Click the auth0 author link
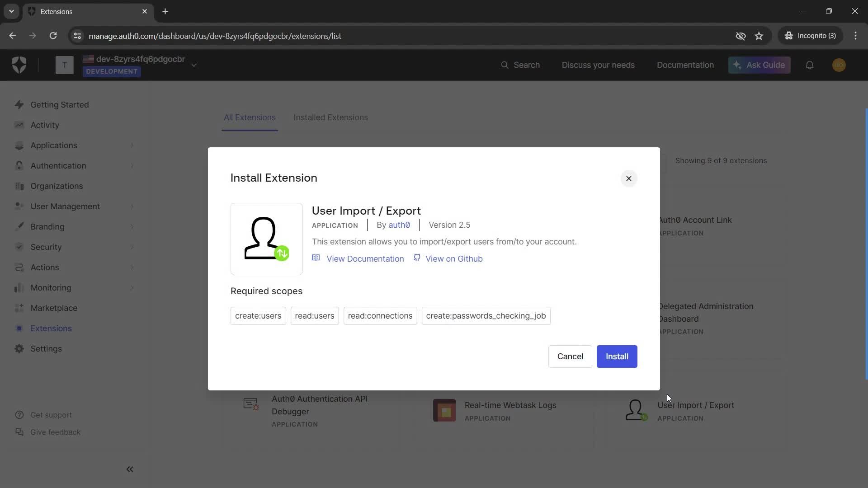This screenshot has width=868, height=488. (399, 225)
